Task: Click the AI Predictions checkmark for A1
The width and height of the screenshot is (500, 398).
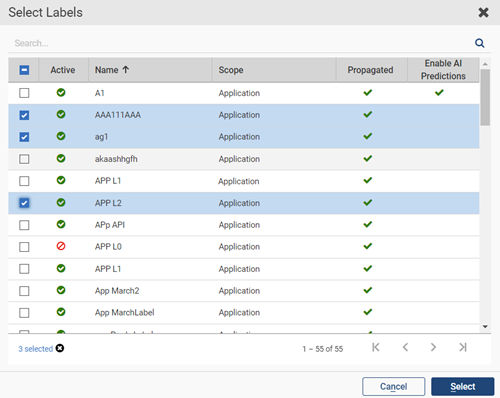Action: (x=439, y=92)
